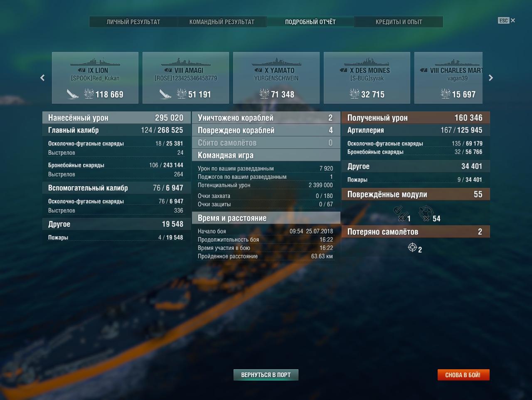Select the Подробный отчёт tab
This screenshot has height=400, width=532.
click(310, 22)
